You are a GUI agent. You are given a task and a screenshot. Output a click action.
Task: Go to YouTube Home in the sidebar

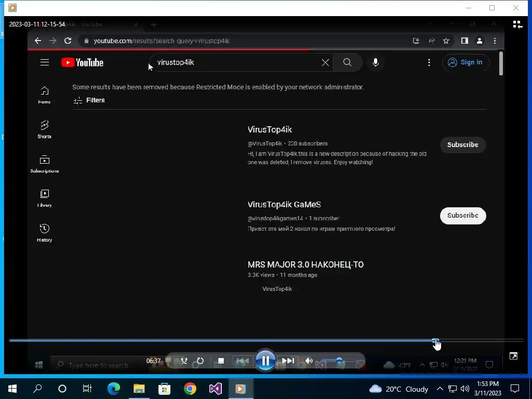(45, 95)
